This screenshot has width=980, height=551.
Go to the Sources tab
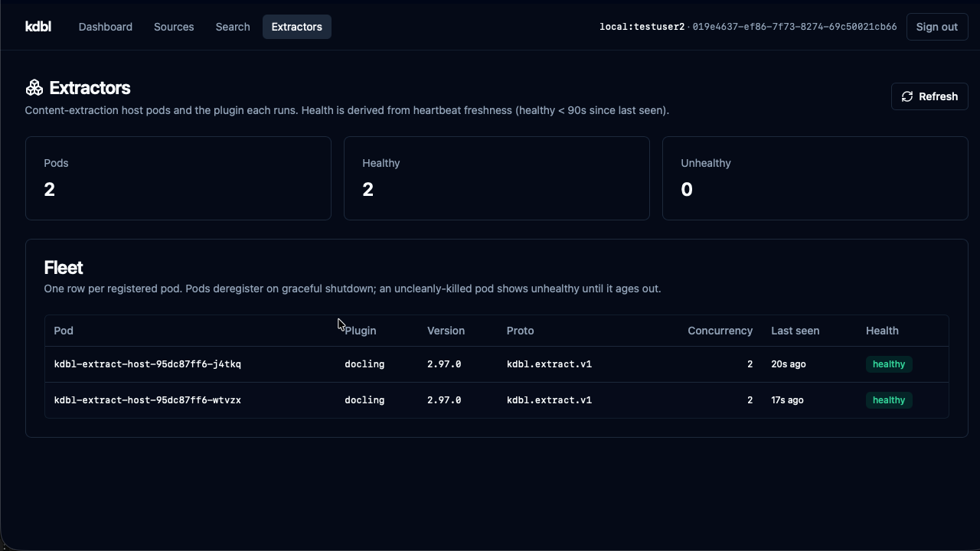(174, 27)
